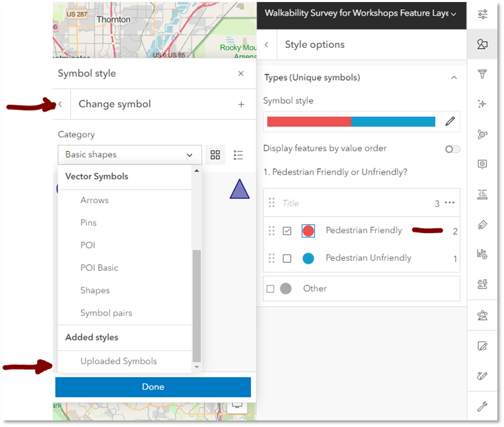Open the Attachments panel

482,223
